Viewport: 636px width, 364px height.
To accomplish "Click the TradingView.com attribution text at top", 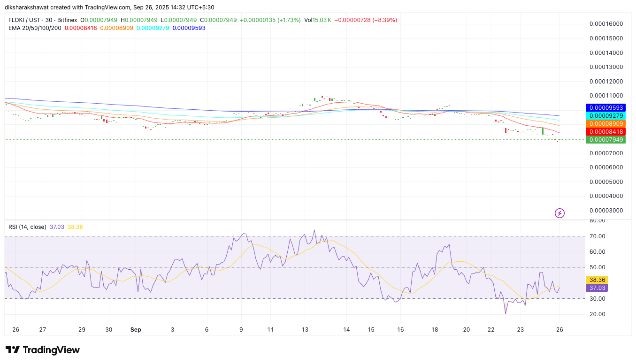I will (x=97, y=8).
